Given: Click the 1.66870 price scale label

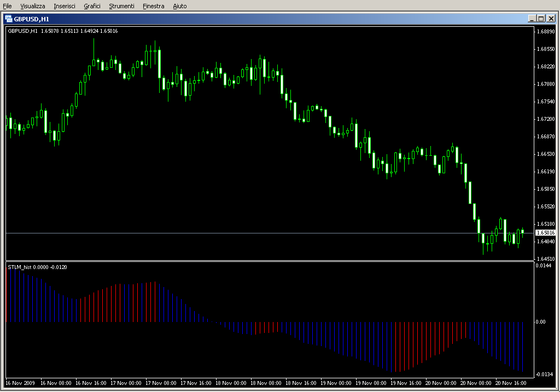Looking at the screenshot, I should pyautogui.click(x=546, y=136).
